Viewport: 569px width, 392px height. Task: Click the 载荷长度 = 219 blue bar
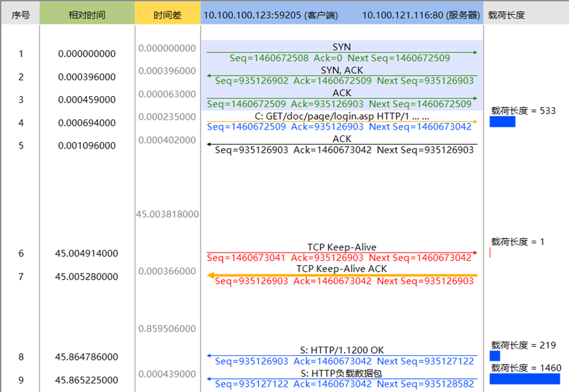495,356
